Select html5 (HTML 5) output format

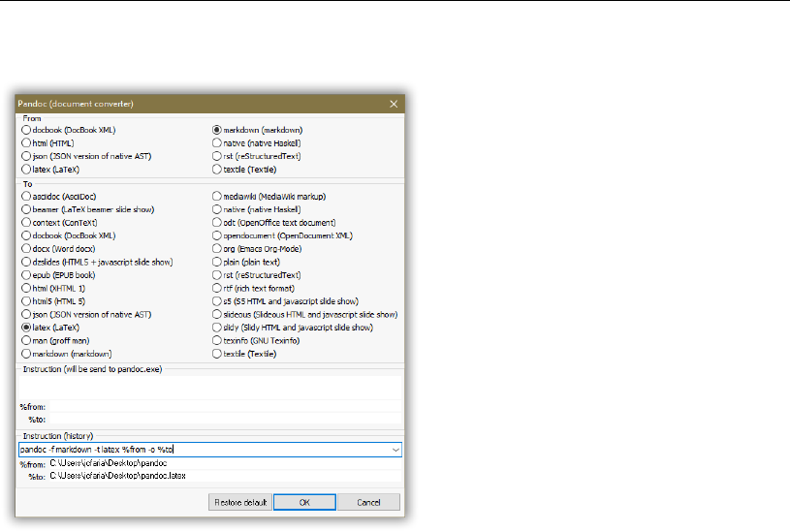[53, 301]
